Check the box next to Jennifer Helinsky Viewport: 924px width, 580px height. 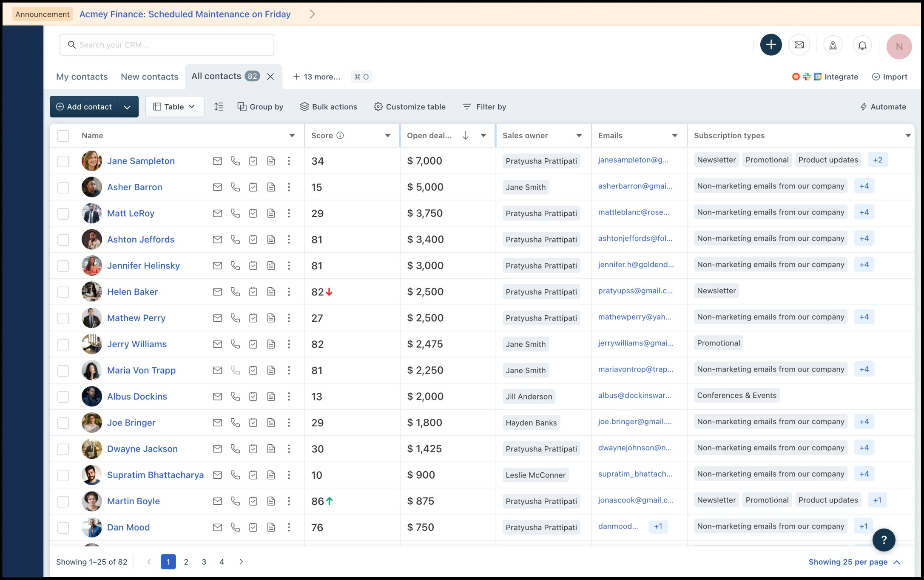[63, 266]
